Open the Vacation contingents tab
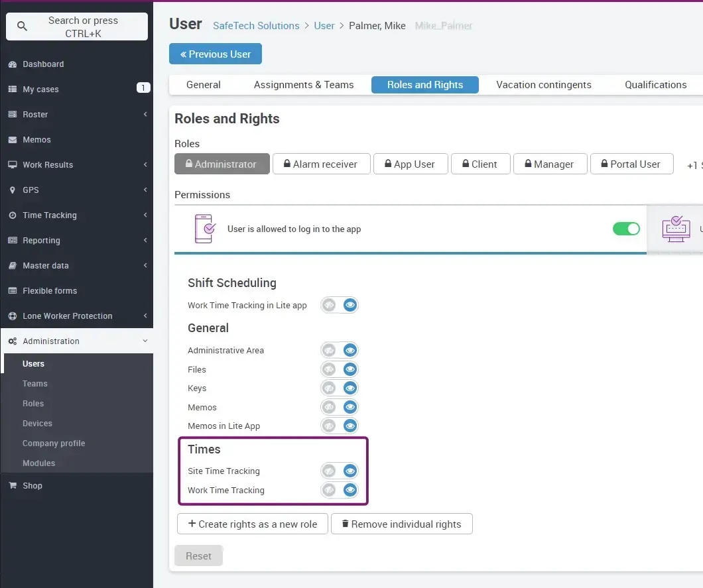The height and width of the screenshot is (588, 703). 544,85
